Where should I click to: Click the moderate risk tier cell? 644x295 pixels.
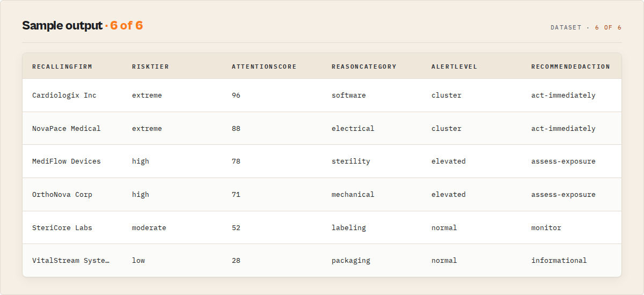[149, 228]
